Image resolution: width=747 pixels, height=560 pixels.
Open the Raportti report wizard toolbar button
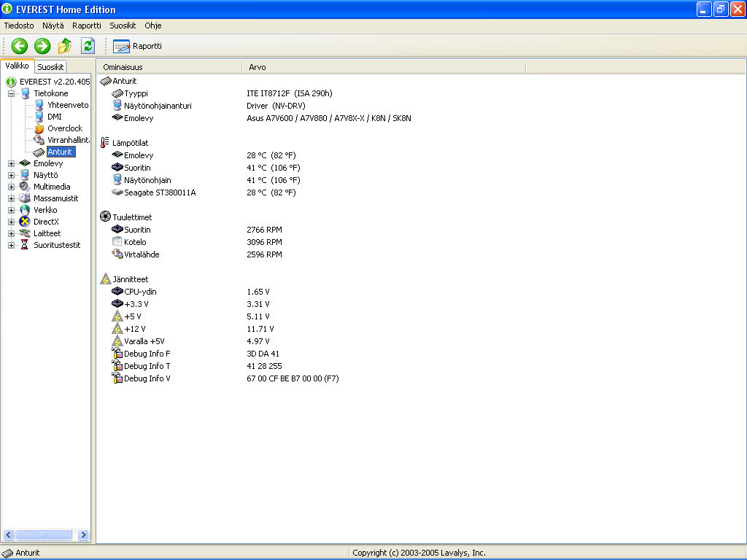pyautogui.click(x=138, y=46)
